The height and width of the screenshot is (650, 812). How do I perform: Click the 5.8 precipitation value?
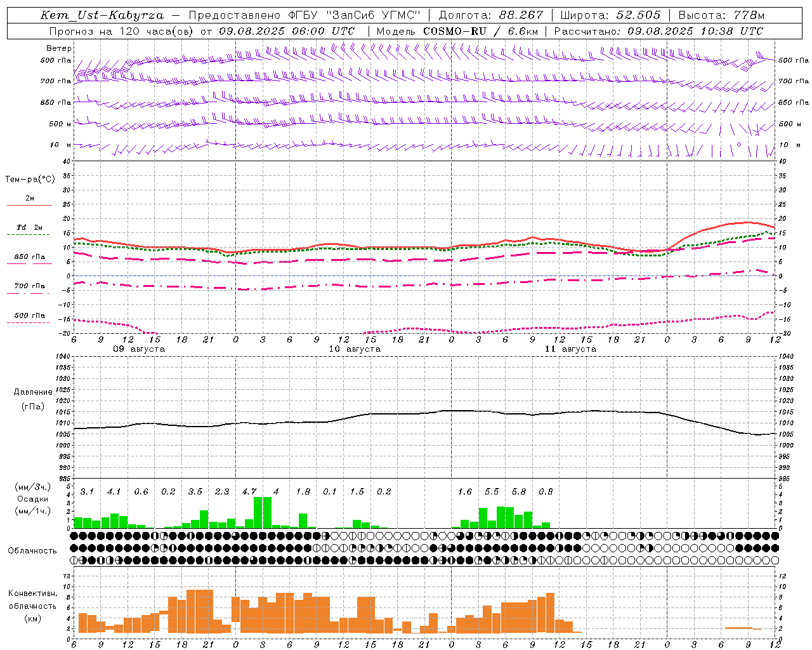pyautogui.click(x=519, y=492)
